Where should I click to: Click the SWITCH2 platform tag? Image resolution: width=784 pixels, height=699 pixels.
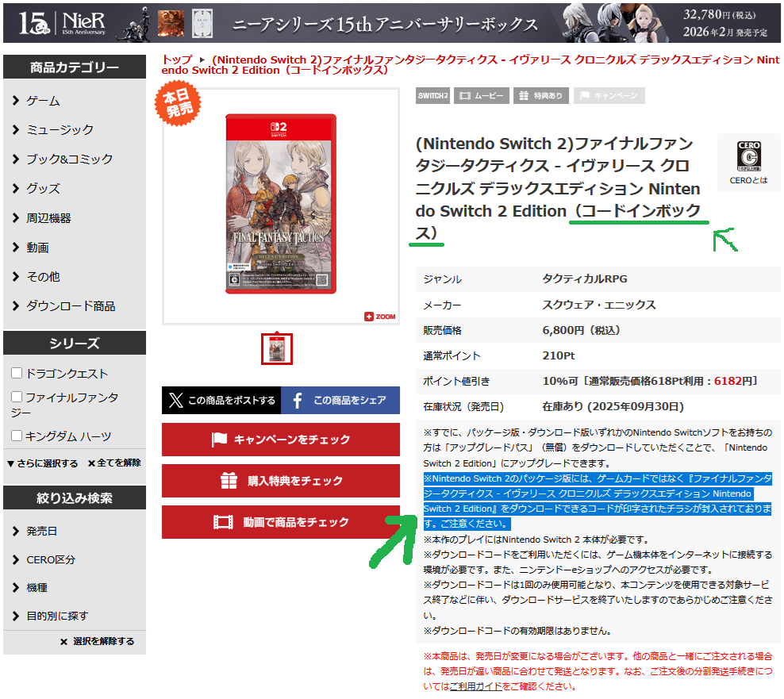pos(432,95)
